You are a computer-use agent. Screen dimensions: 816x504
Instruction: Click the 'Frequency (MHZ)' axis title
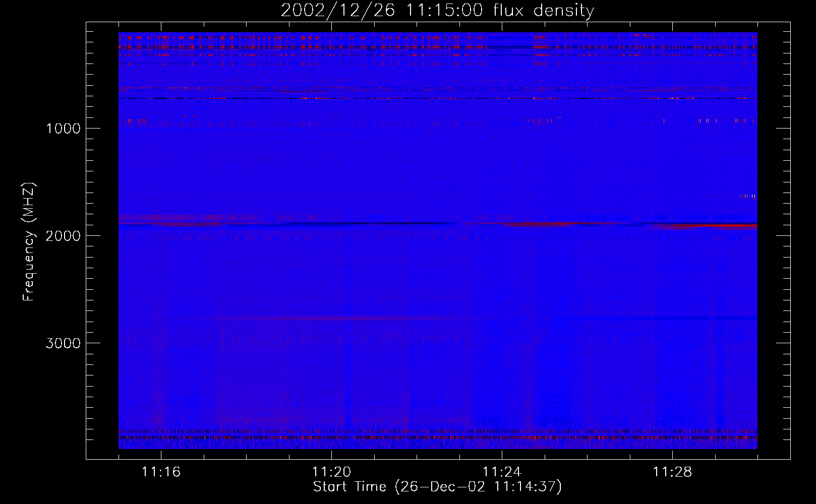[29, 242]
